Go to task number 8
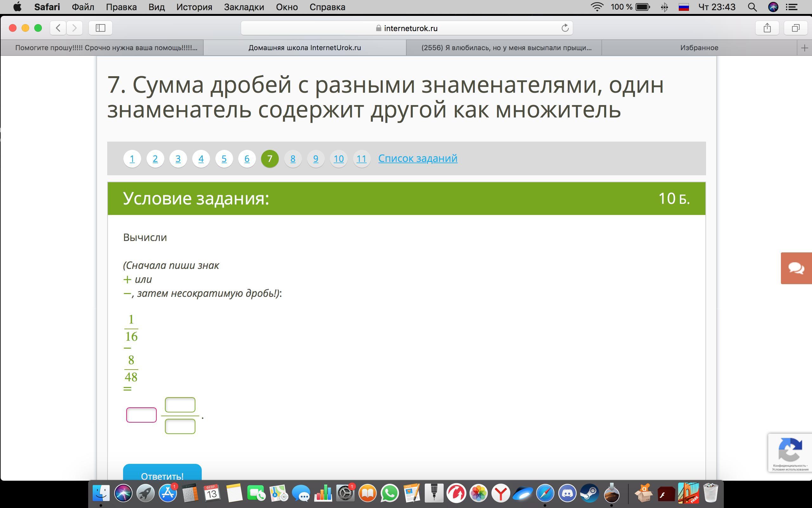Image resolution: width=812 pixels, height=508 pixels. pyautogui.click(x=293, y=158)
